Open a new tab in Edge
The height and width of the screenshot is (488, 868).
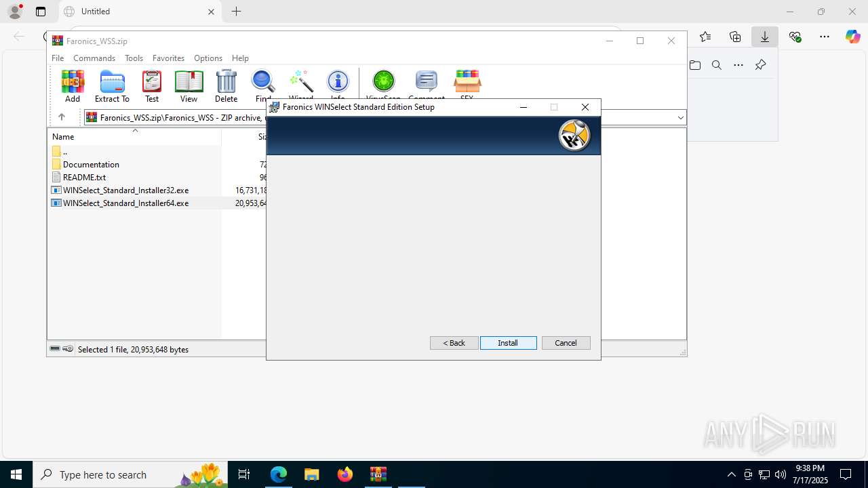pyautogui.click(x=236, y=12)
